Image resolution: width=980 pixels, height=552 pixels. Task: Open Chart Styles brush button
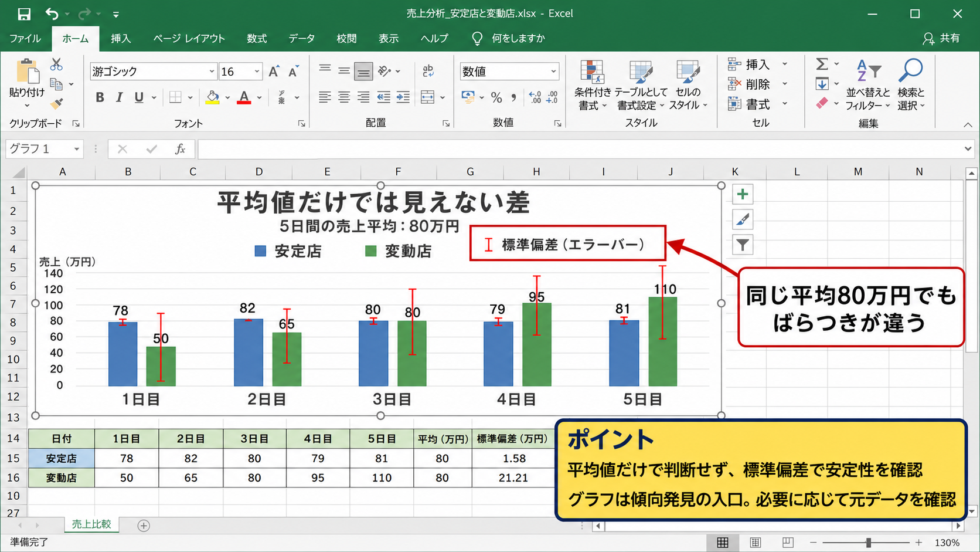point(743,219)
